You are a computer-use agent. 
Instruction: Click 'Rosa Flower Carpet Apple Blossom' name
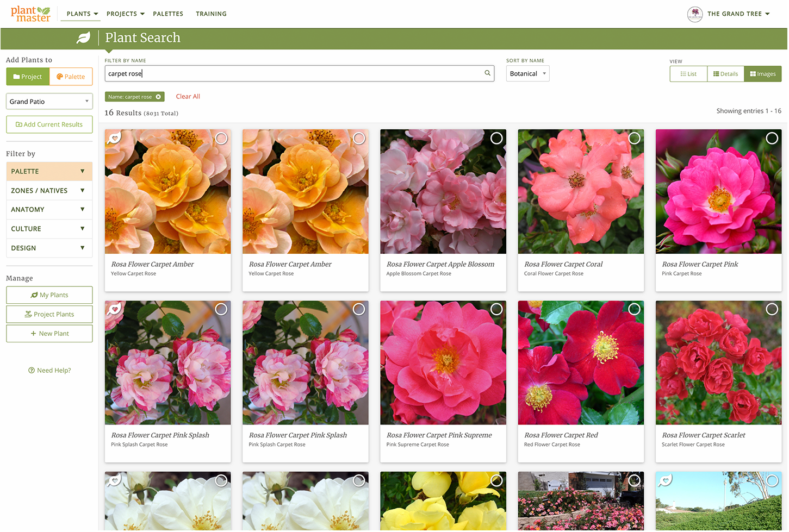(x=440, y=265)
